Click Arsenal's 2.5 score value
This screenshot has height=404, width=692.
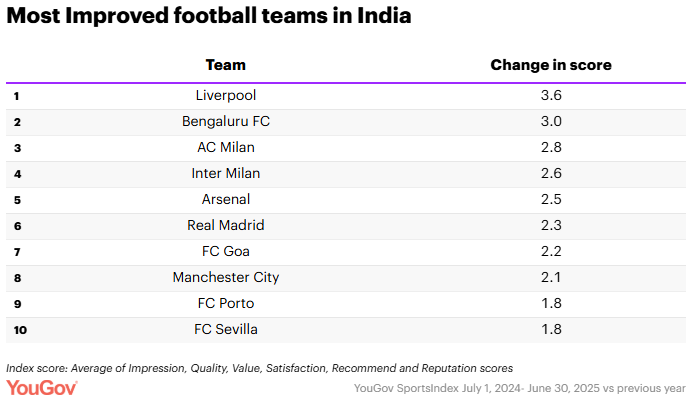(551, 200)
